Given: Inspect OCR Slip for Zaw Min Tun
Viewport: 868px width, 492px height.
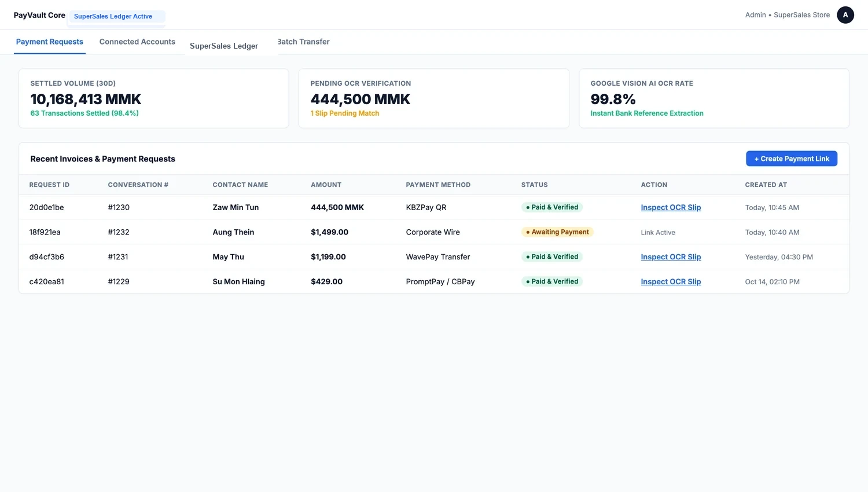Looking at the screenshot, I should [x=671, y=207].
